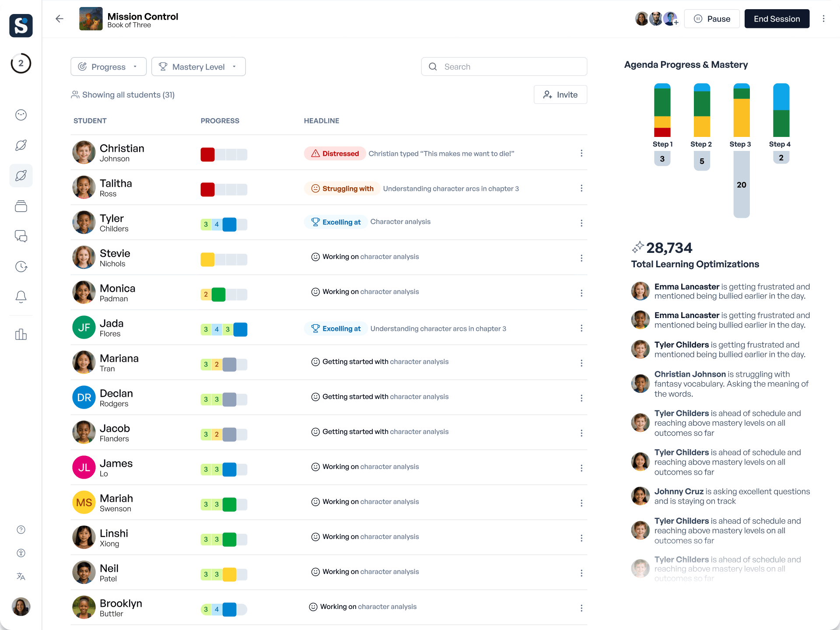The image size is (840, 630).
Task: Click the STUDENT column header
Action: click(x=90, y=121)
